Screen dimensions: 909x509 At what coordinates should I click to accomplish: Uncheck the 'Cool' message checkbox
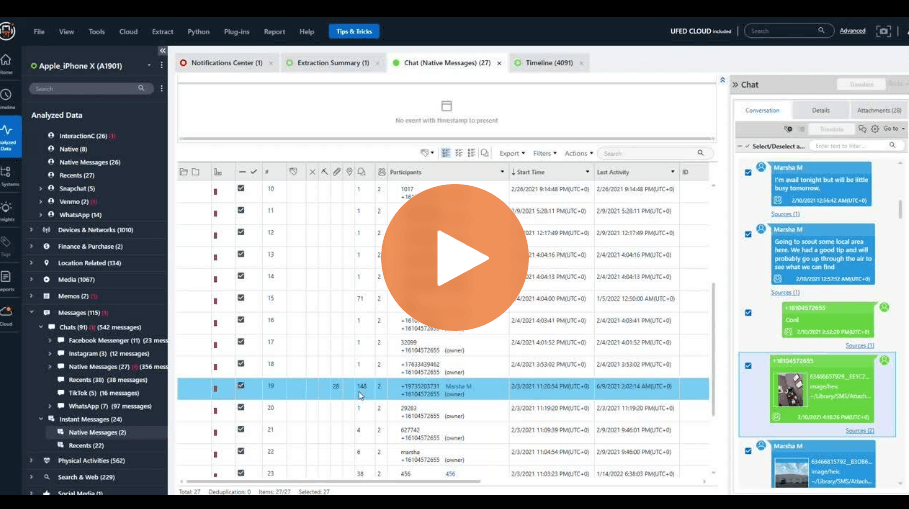point(748,313)
